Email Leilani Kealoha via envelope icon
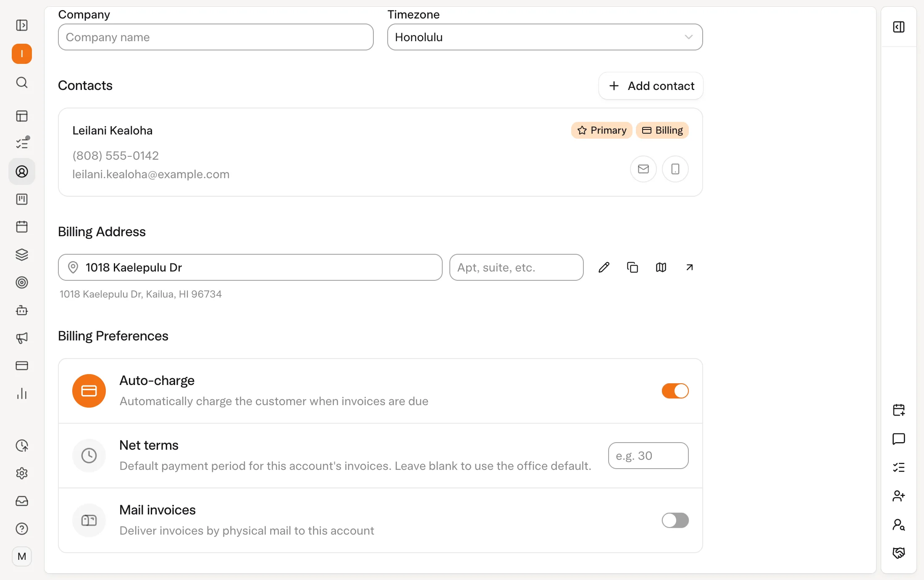 coord(643,169)
